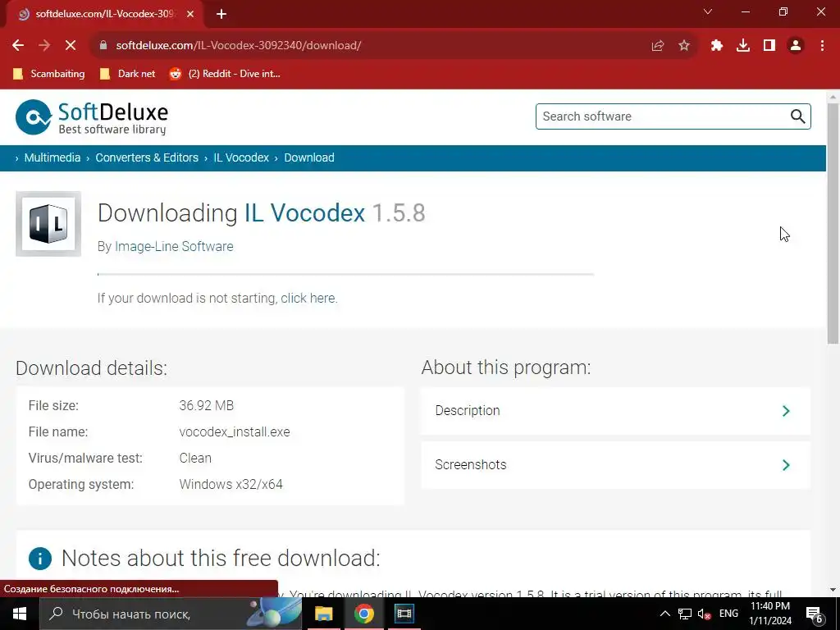This screenshot has height=630, width=840.
Task: Click the Screenshots row chevron arrow
Action: point(786,464)
